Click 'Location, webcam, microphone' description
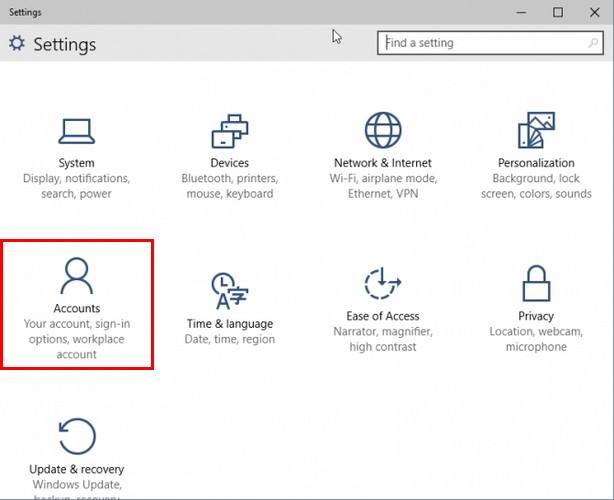 tap(536, 339)
